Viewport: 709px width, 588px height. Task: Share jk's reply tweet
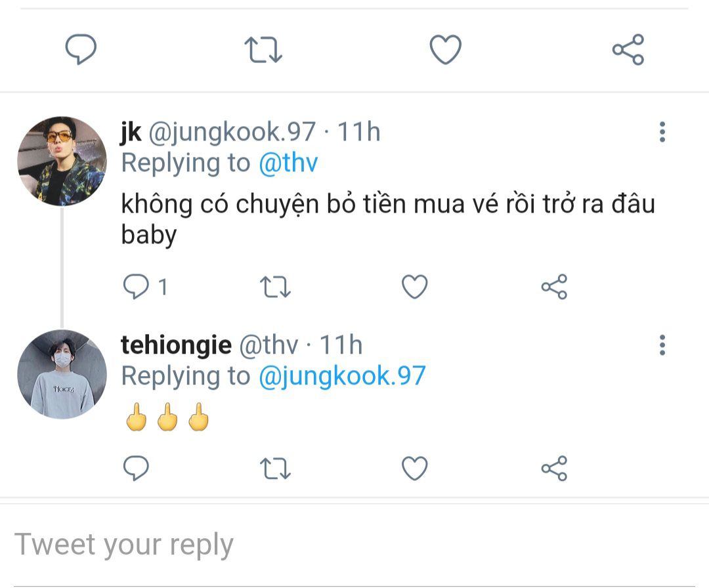(x=554, y=287)
